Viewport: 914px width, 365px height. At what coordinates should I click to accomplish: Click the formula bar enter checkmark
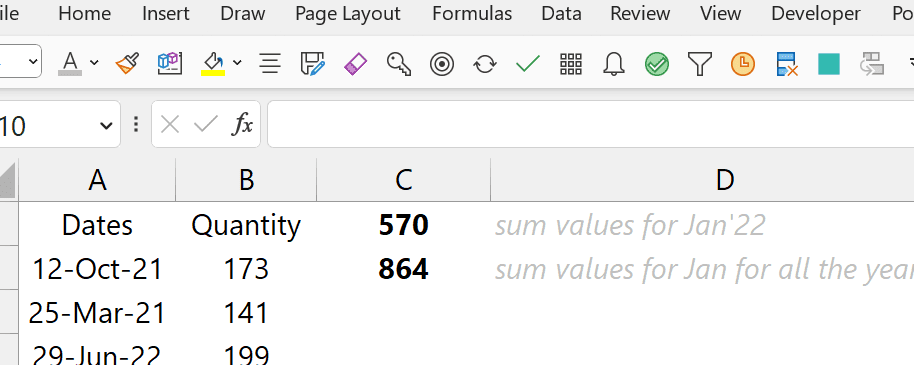click(x=205, y=124)
